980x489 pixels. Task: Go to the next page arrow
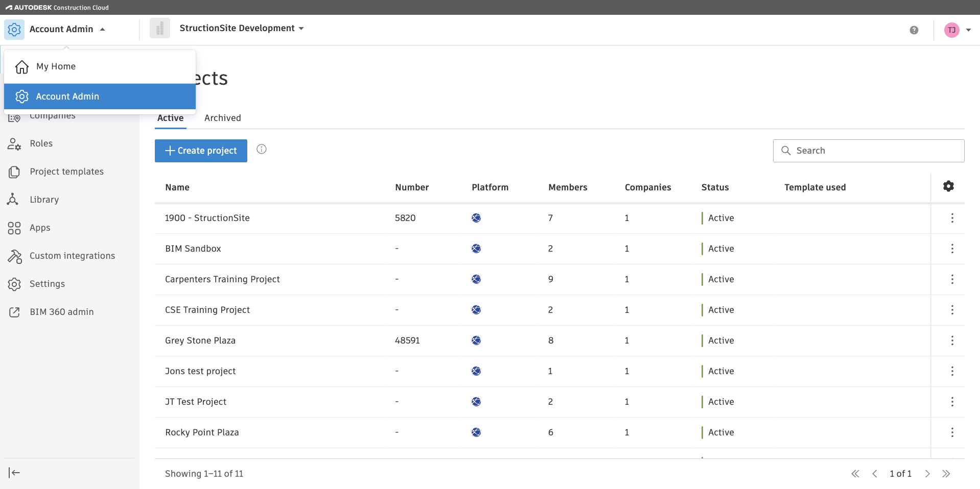(x=927, y=474)
